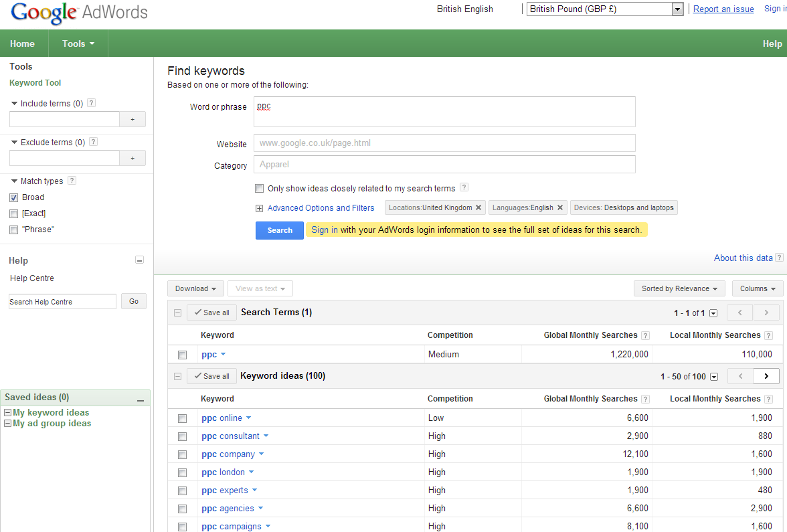The image size is (787, 532).
Task: Click Go to search Help Centre
Action: coord(134,301)
